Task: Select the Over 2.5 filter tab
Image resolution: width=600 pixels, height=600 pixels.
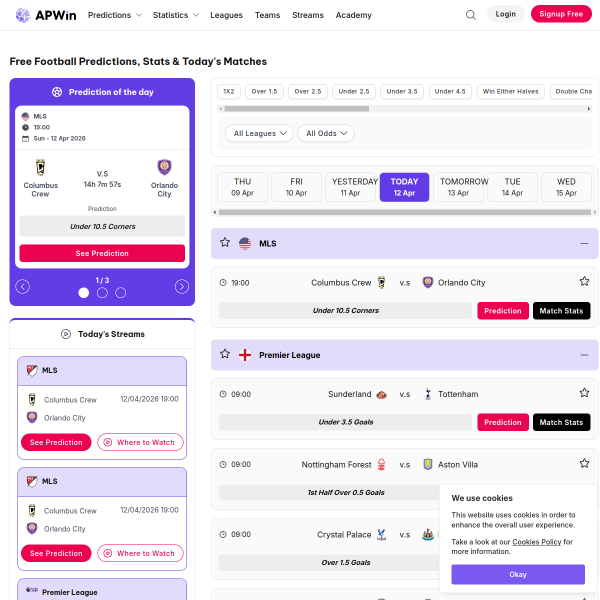Action: 308,91
